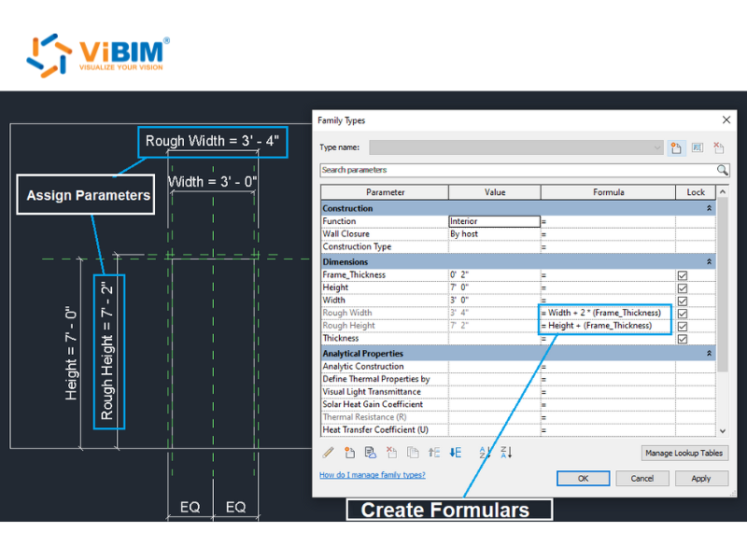Click the vertical scrollbar thumb of parameter list

tap(722, 285)
